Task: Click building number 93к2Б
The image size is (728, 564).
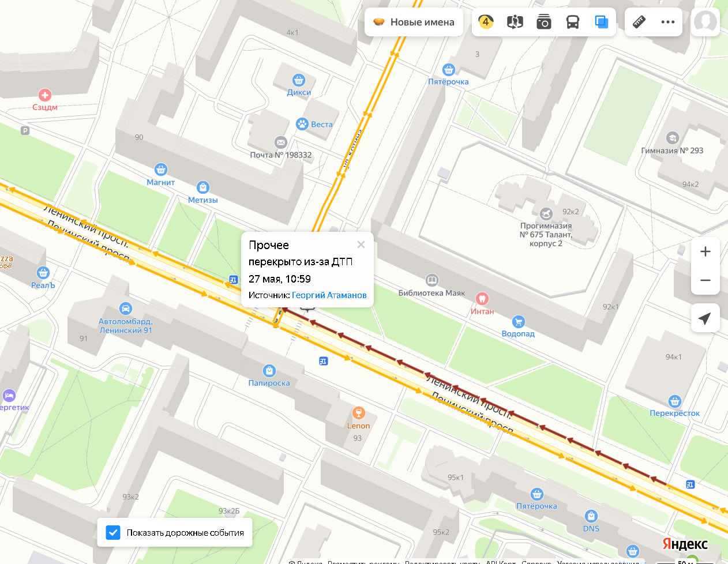Action: tap(229, 511)
